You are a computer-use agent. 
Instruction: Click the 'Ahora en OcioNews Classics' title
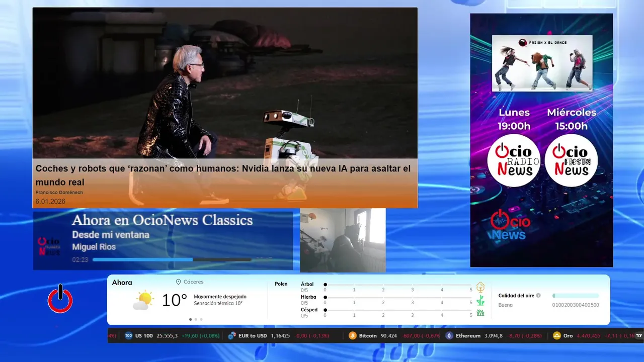coord(162,220)
